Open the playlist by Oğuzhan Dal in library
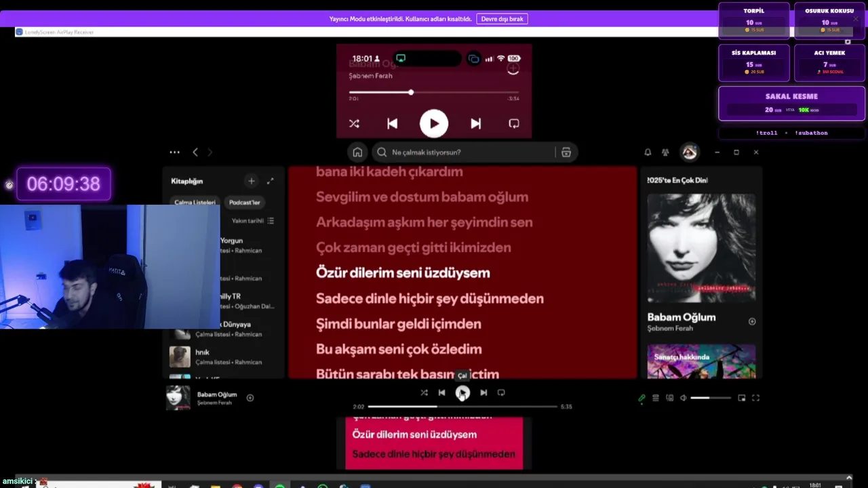Image resolution: width=868 pixels, height=488 pixels. (x=249, y=301)
